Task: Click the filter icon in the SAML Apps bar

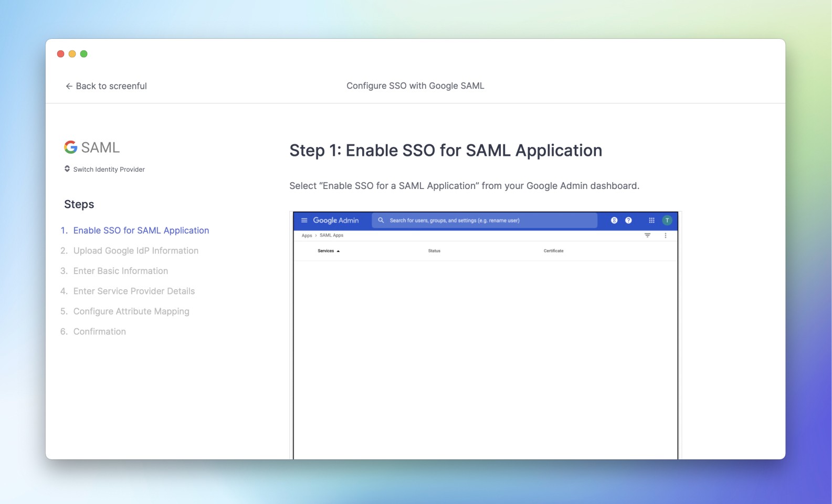Action: click(x=648, y=236)
